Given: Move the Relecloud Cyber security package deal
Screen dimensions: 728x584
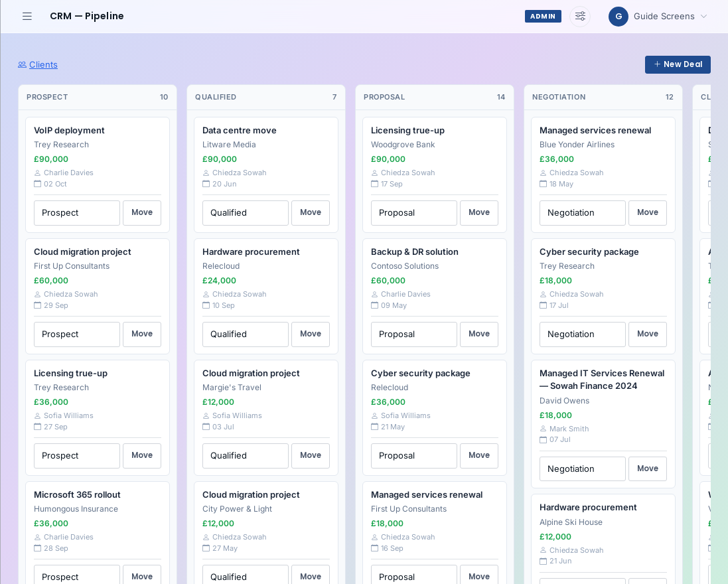Looking at the screenshot, I should (x=479, y=455).
